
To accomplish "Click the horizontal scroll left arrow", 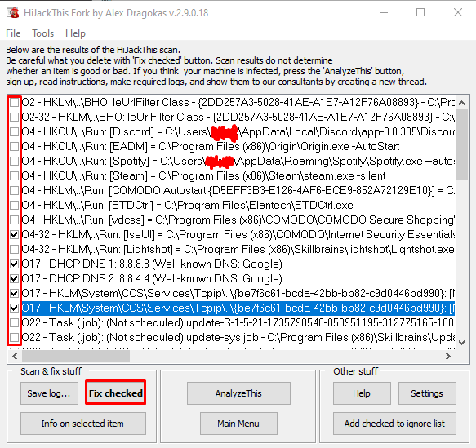I will tap(15, 356).
